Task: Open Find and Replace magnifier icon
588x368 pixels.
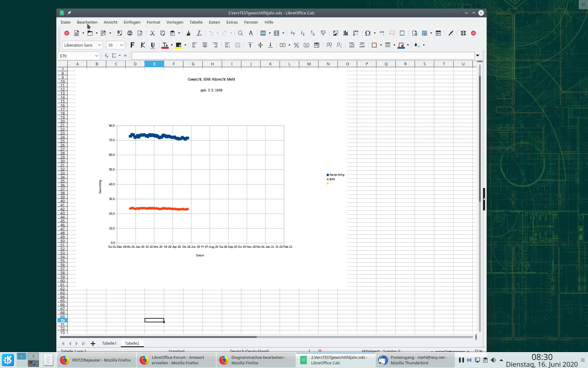Action: click(x=241, y=33)
